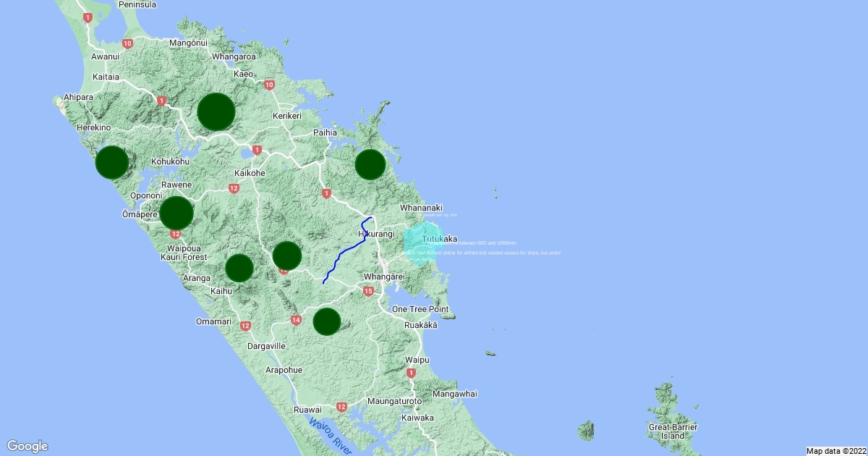Click the Highway 1 shield below Waipu
The height and width of the screenshot is (456, 868).
tap(411, 373)
